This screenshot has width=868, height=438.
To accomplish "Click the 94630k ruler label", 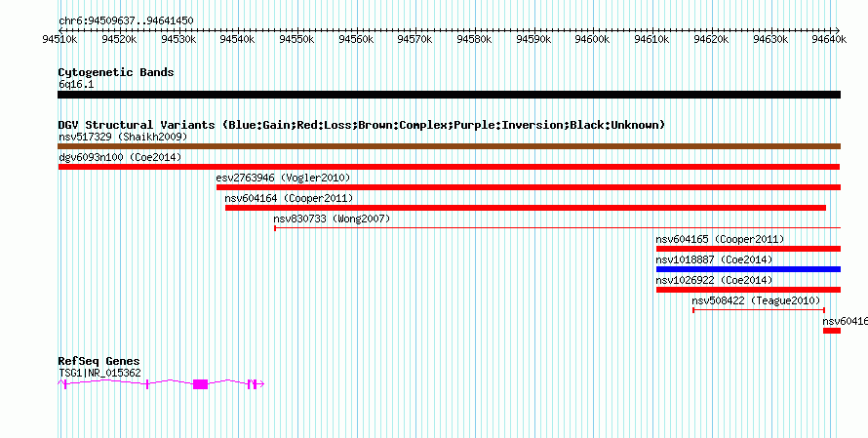I will click(770, 39).
